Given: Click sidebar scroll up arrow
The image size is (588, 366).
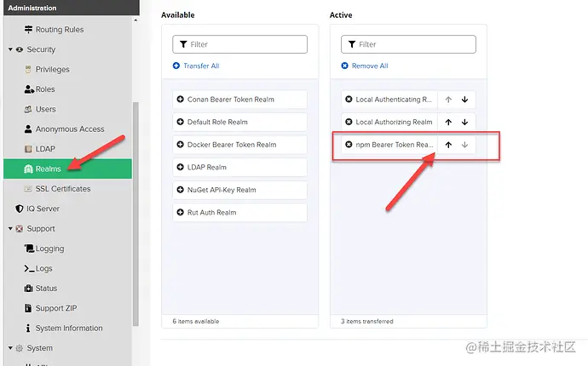Looking at the screenshot, I should (x=135, y=20).
